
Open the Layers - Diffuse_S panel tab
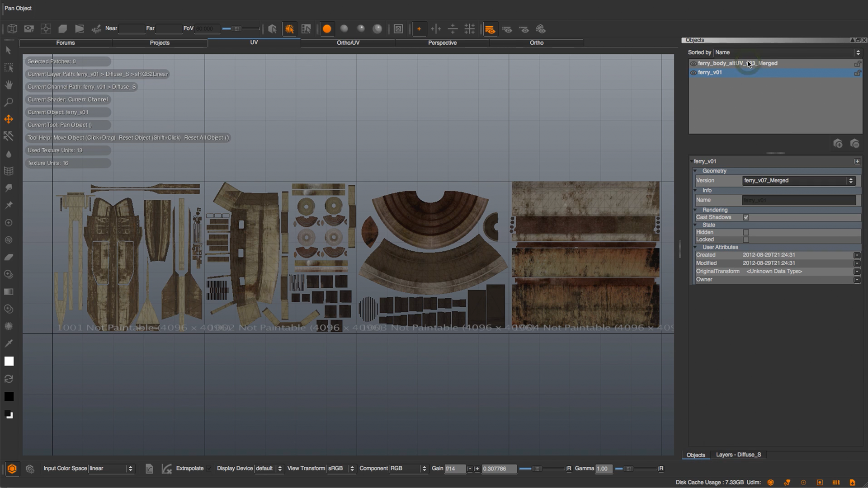pyautogui.click(x=738, y=455)
